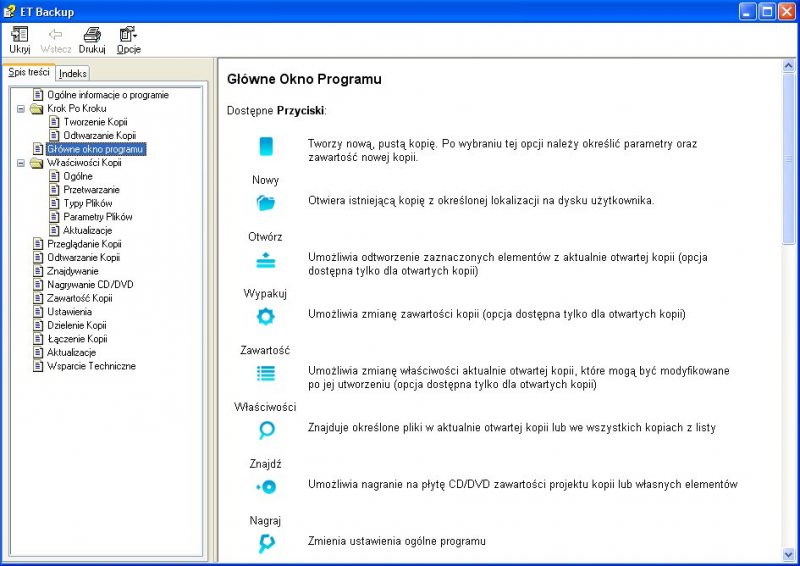
Task: Open the Tworzenie Kopii help topic
Action: [95, 122]
